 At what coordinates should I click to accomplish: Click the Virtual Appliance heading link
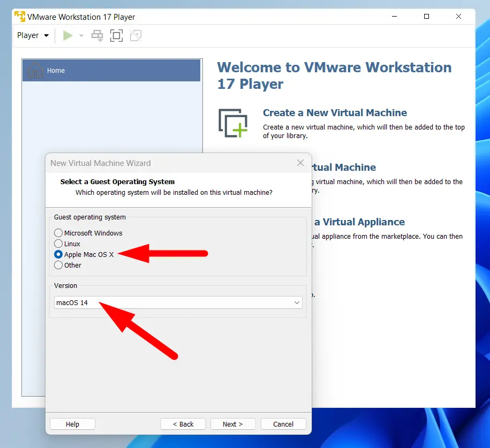359,222
